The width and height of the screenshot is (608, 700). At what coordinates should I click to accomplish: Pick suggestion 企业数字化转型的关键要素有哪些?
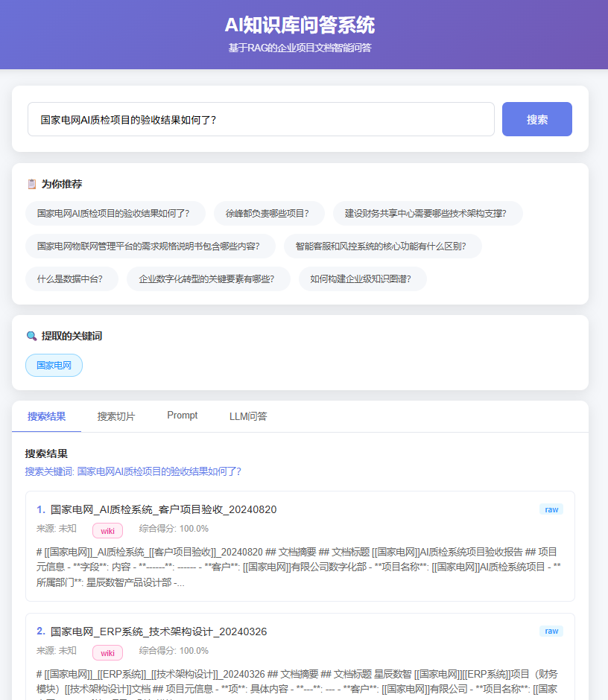click(208, 279)
